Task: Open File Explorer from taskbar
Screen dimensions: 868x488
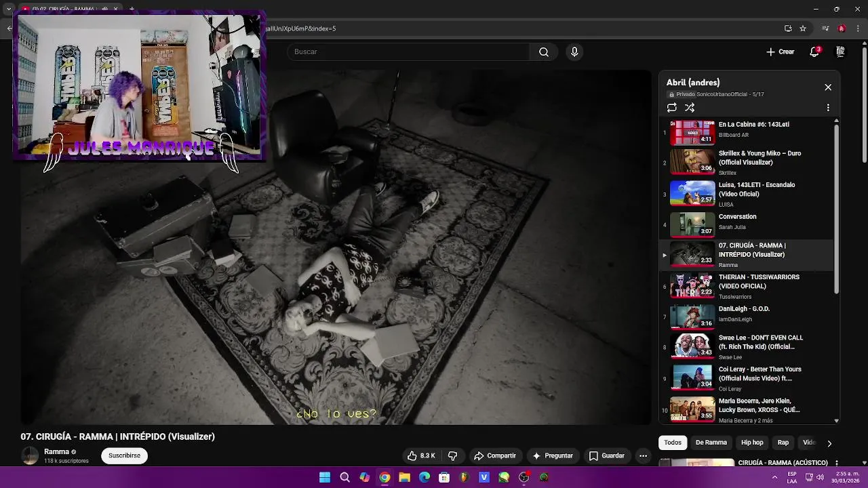Action: pos(404,478)
